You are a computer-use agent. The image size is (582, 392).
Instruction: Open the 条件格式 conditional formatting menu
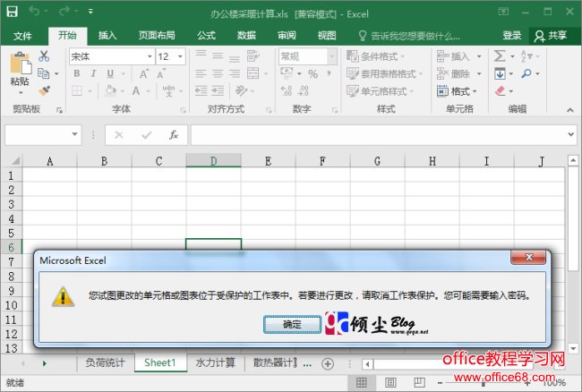click(x=376, y=56)
